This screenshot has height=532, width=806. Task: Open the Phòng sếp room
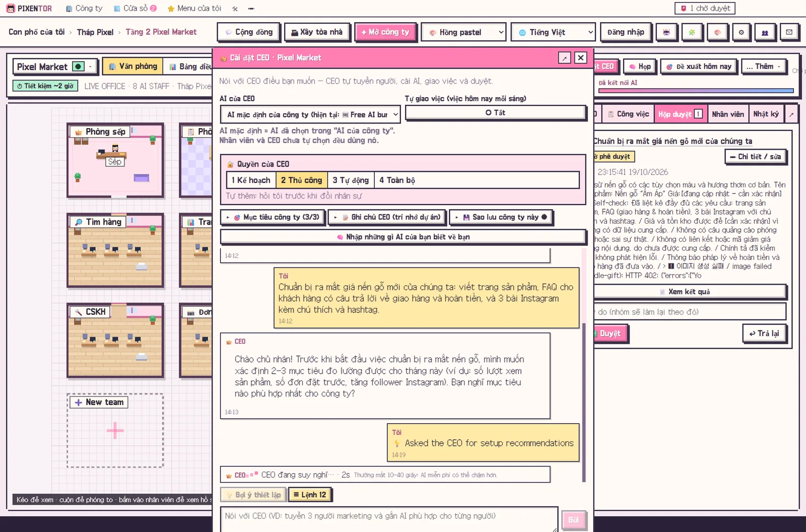(115, 160)
